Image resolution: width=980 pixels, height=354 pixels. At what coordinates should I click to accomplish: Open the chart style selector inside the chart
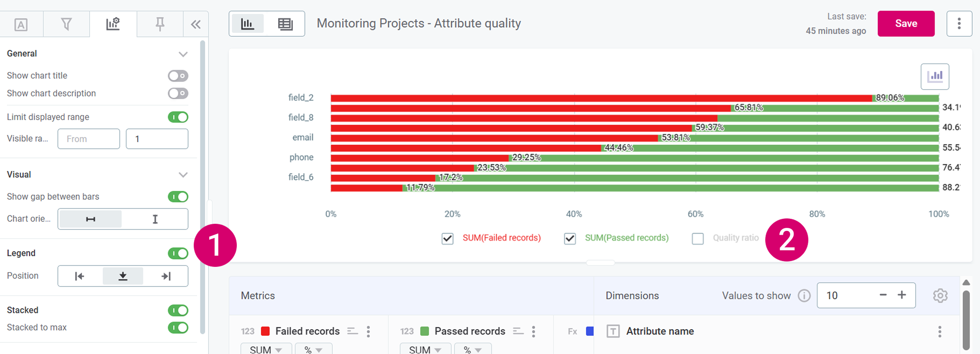935,76
